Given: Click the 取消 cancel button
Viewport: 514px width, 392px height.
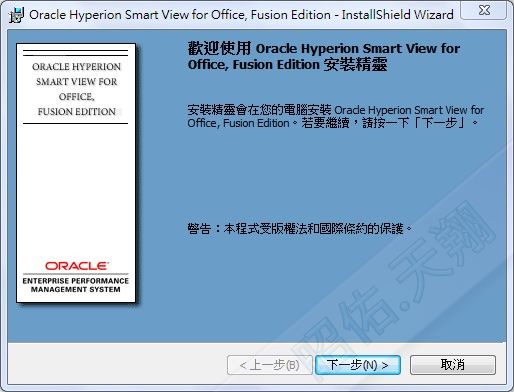Looking at the screenshot, I should point(453,365).
